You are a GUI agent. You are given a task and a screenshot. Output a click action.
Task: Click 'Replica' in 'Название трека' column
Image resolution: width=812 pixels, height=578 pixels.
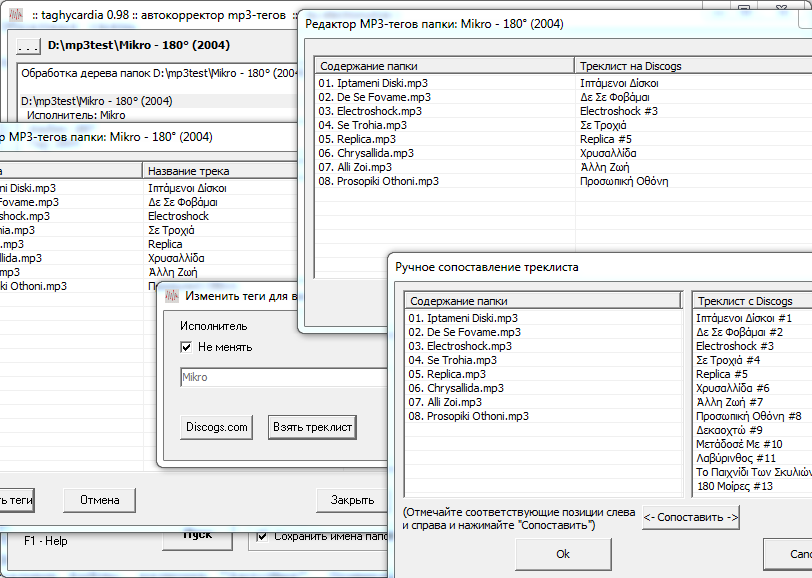click(165, 244)
